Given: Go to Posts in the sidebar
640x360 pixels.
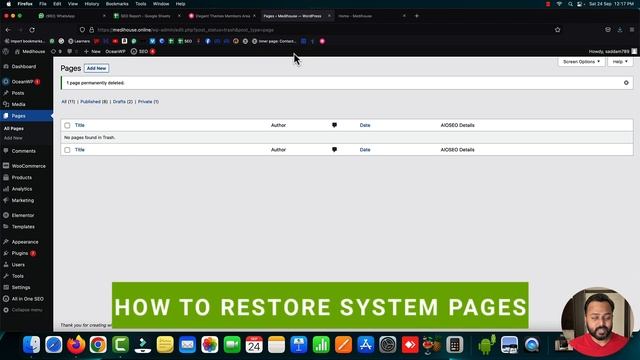Looking at the screenshot, I should (x=18, y=93).
